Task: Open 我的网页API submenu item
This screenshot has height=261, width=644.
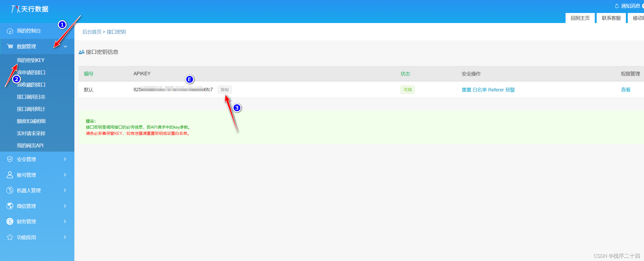Action: 30,146
